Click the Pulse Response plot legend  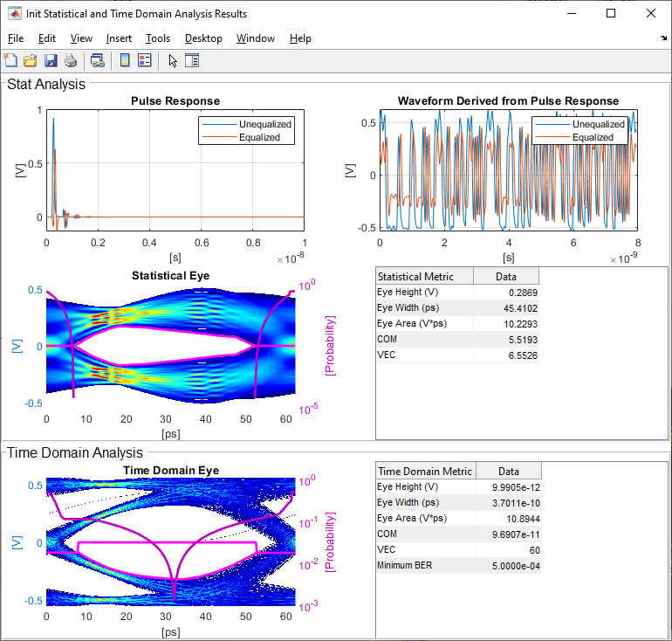[x=246, y=130]
